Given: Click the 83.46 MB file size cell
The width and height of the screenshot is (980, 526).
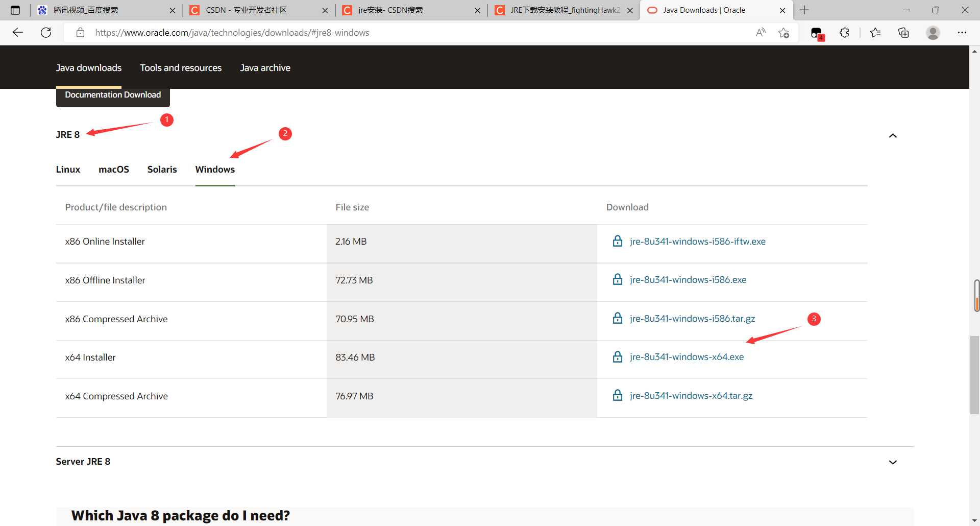Looking at the screenshot, I should click(462, 360).
